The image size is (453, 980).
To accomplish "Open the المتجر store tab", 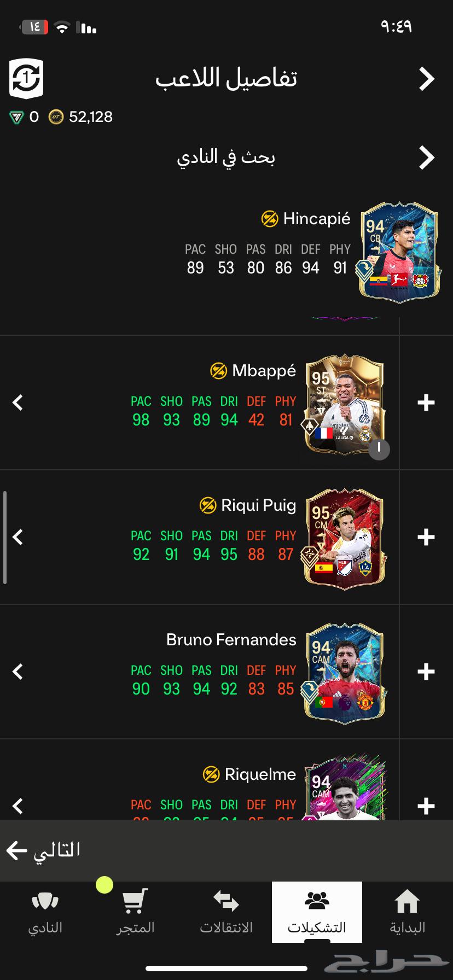I will point(135,912).
